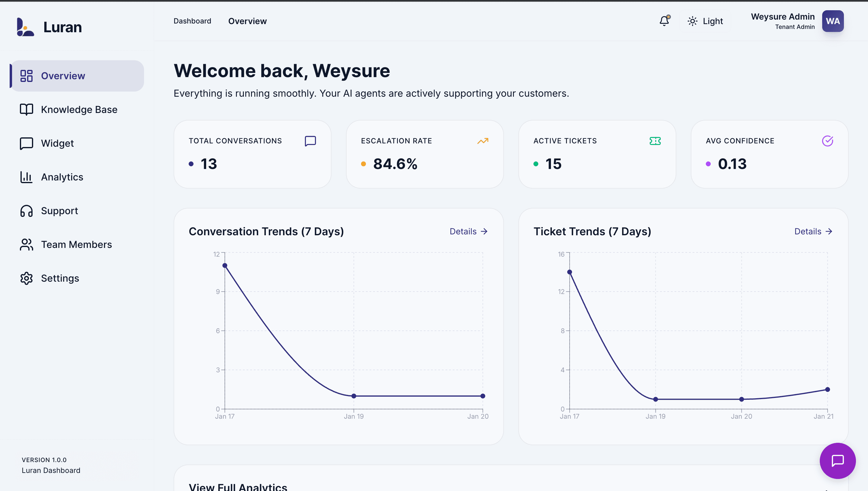Switch to the Dashboard tab

(x=192, y=21)
